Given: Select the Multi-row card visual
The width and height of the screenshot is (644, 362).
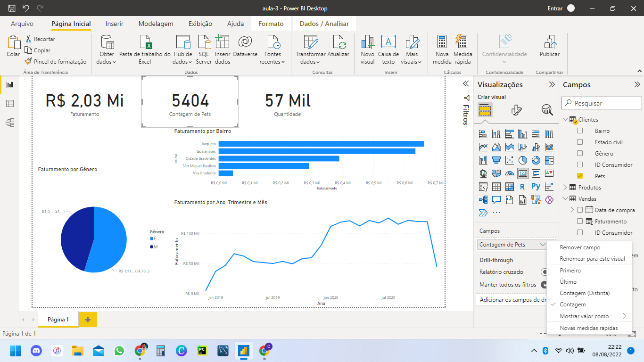Looking at the screenshot, I should tap(536, 173).
